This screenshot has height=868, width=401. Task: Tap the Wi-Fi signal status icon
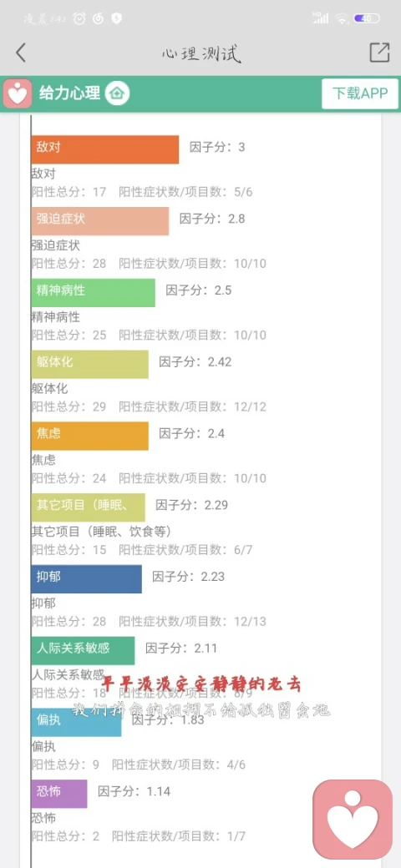click(x=343, y=19)
